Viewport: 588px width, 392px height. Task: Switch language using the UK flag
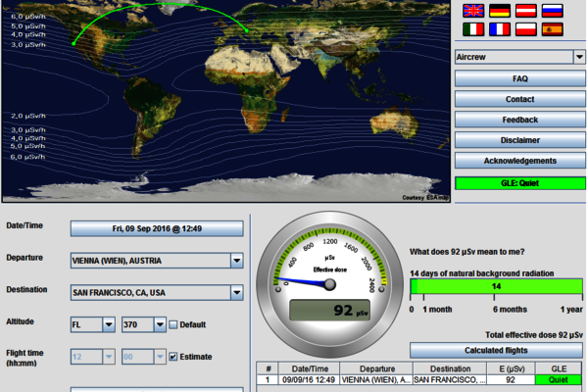coord(473,11)
